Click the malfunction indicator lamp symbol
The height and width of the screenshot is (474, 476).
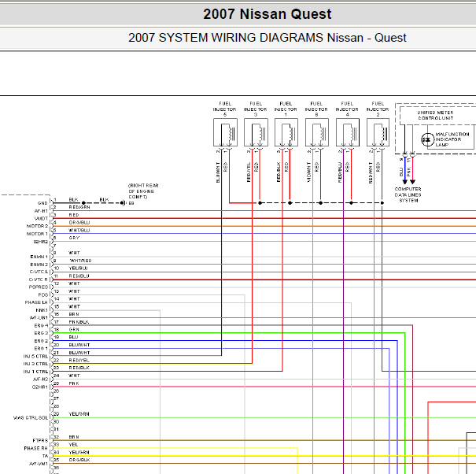[x=428, y=140]
